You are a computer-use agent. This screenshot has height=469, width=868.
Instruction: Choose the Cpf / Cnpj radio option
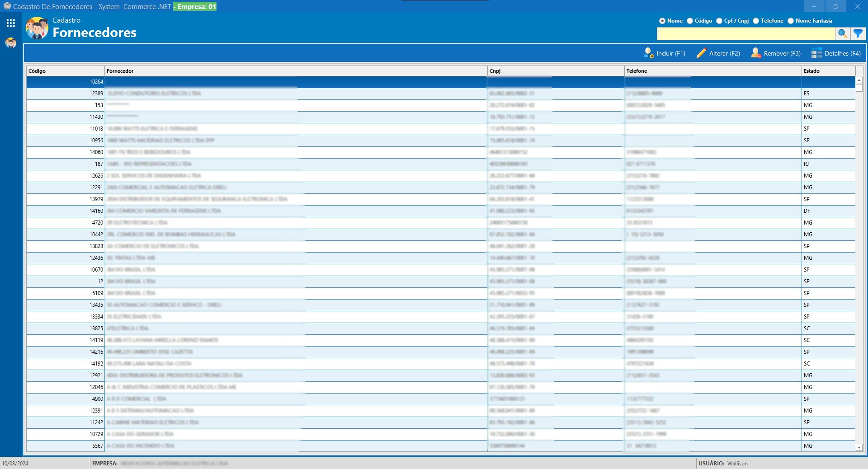click(719, 21)
